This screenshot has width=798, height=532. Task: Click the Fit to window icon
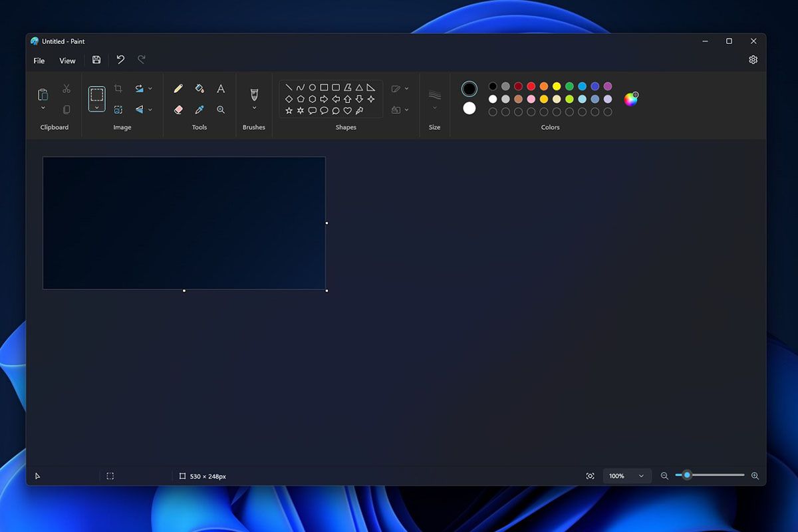[590, 476]
